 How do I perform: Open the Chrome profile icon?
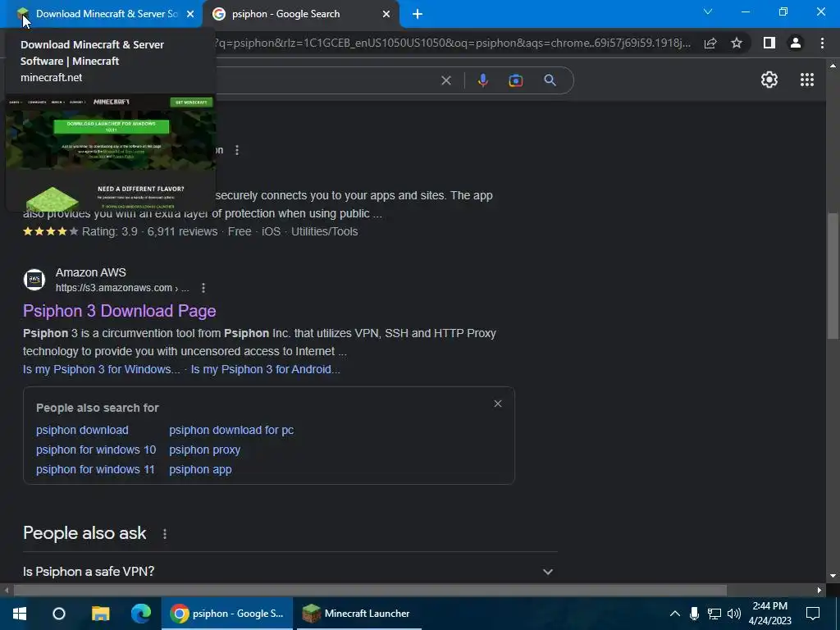pos(796,43)
